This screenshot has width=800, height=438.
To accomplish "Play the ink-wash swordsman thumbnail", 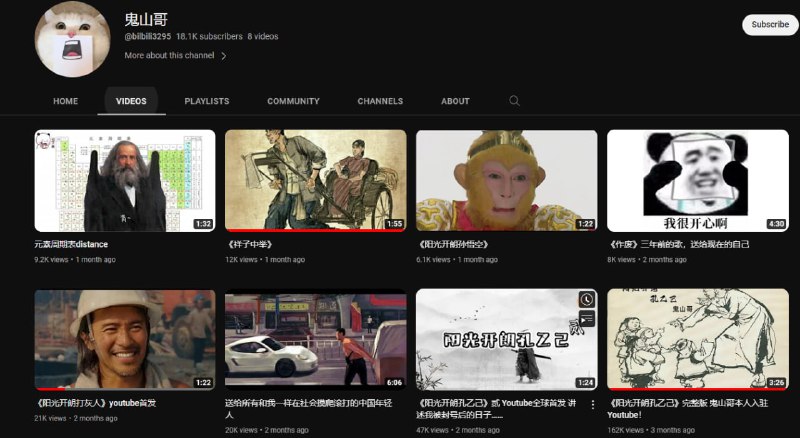I will 507,339.
